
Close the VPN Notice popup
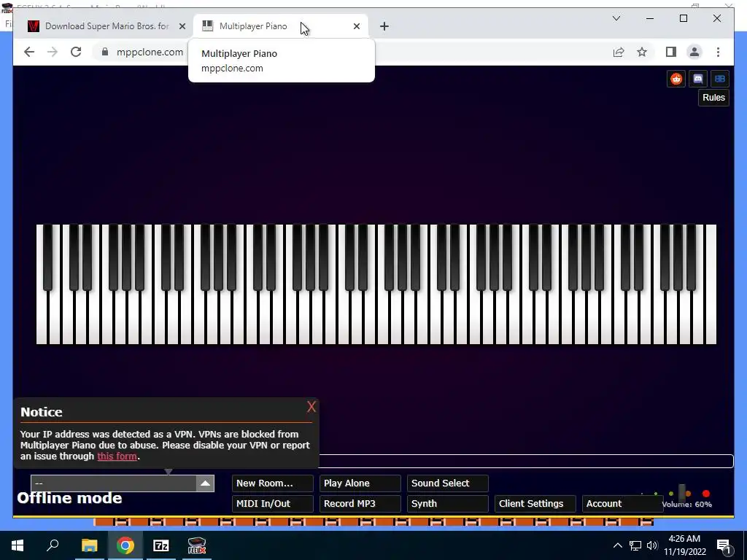[x=311, y=407]
